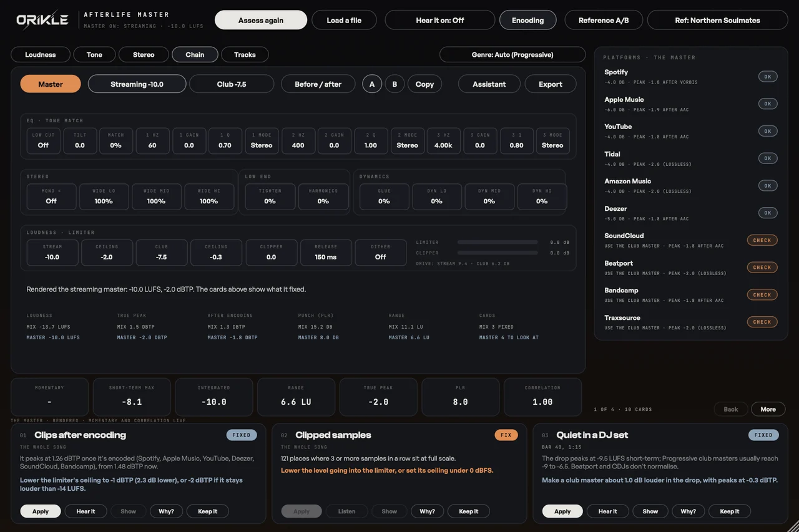This screenshot has width=799, height=532.
Task: Adjust the Clipper meter bar
Action: tap(498, 253)
